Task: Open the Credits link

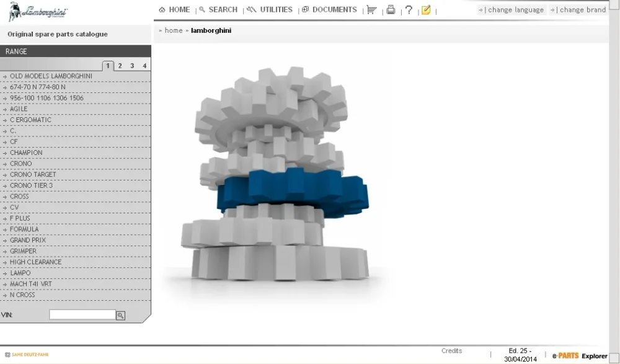Action: [451, 350]
